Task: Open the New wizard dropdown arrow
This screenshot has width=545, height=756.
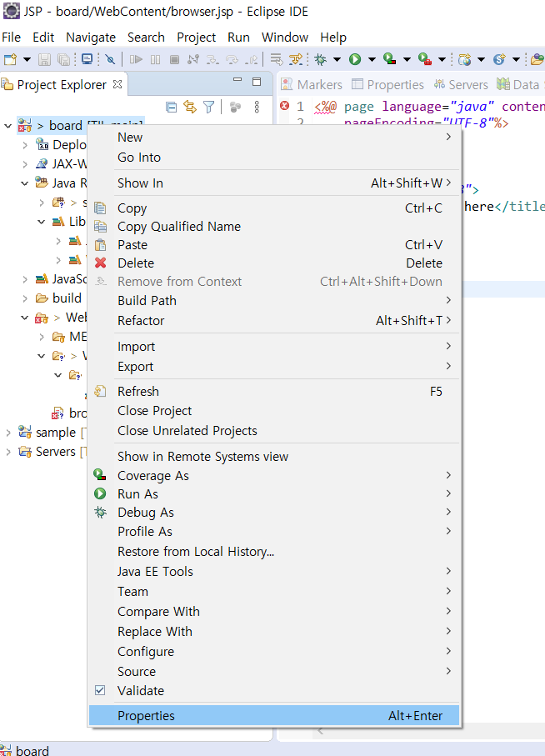Action: click(27, 60)
